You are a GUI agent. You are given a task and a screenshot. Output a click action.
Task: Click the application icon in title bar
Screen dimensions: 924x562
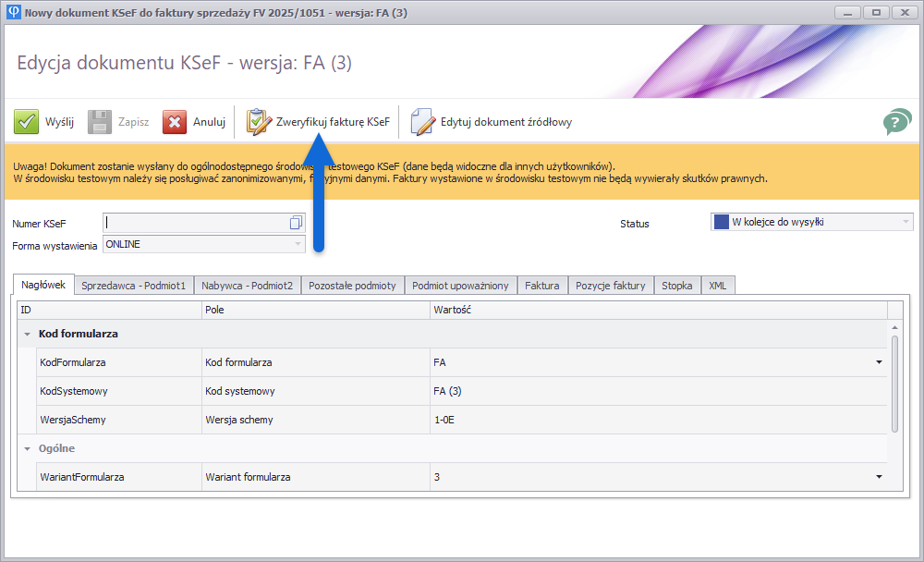click(11, 12)
